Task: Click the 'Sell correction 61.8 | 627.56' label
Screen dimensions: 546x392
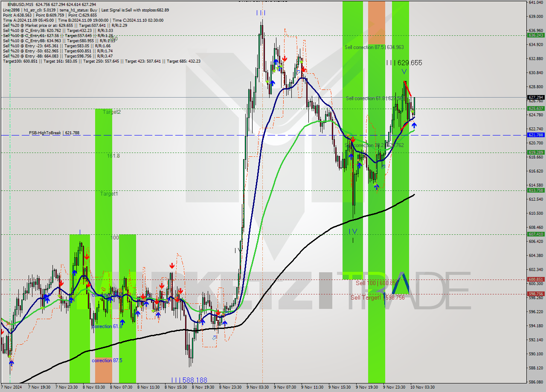Action: (x=374, y=98)
